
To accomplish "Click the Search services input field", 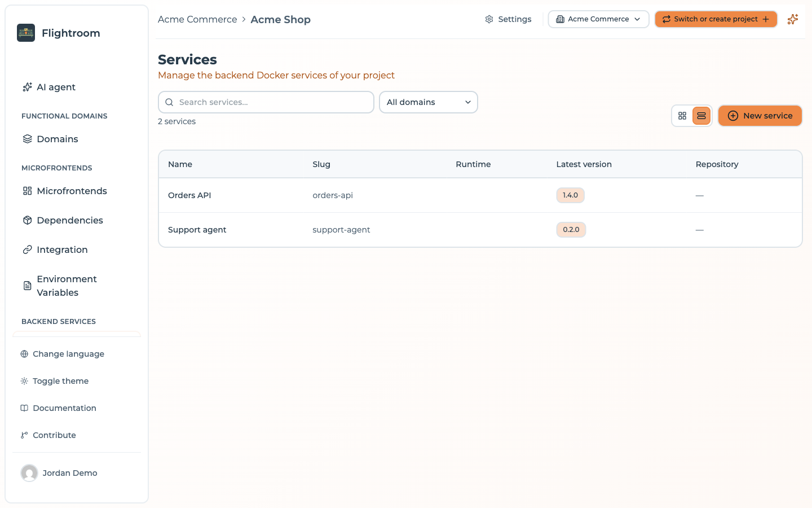I will point(266,102).
